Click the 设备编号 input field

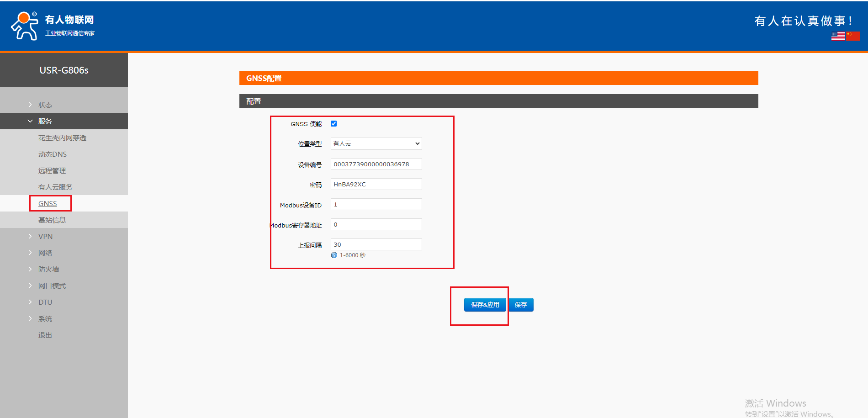coord(376,164)
